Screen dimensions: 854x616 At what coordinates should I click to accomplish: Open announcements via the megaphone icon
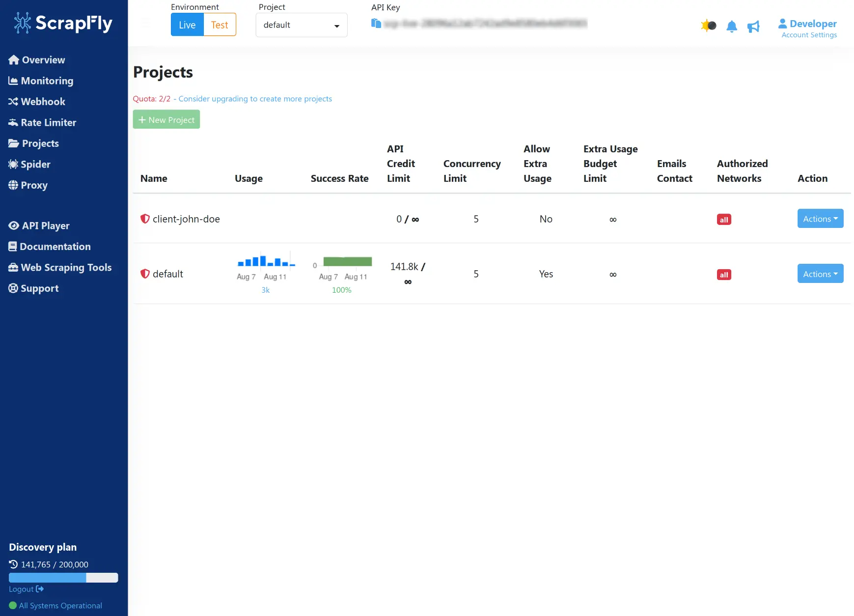point(754,26)
